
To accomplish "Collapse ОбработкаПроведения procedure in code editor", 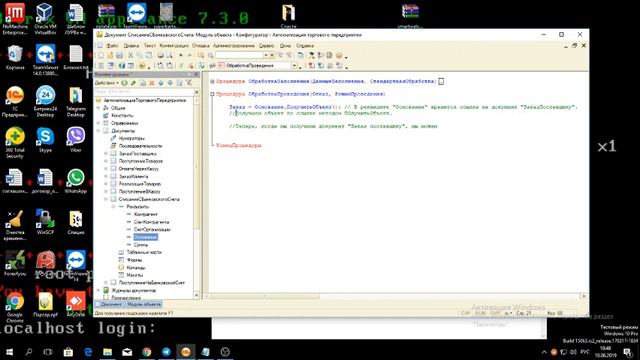I will [212, 94].
